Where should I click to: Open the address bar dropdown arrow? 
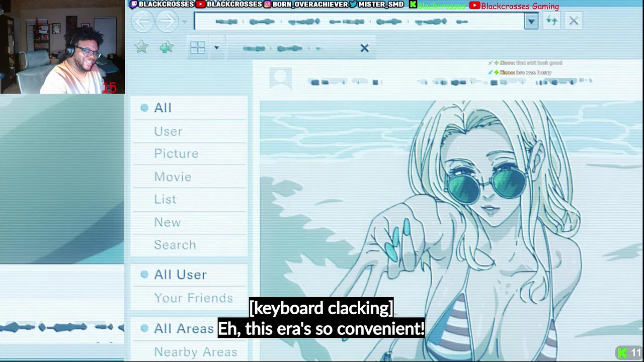click(531, 22)
